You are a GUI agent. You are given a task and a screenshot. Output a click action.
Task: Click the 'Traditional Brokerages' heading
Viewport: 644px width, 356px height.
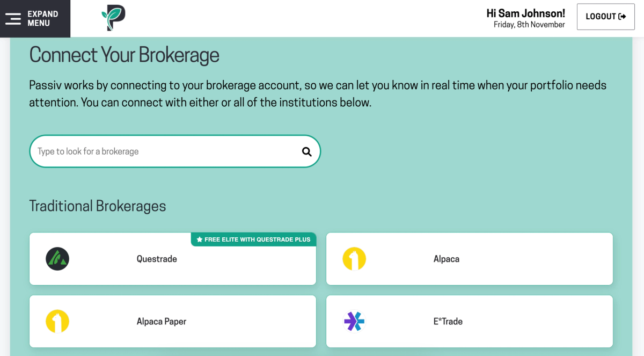point(98,206)
